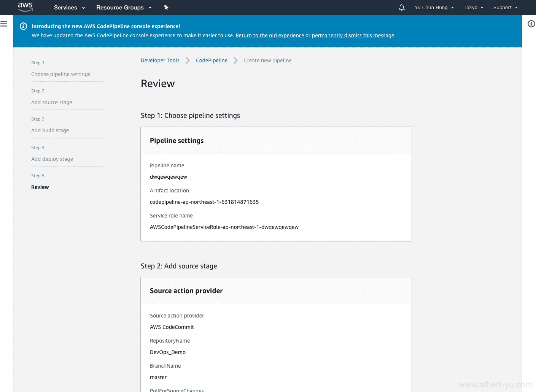536x392 pixels.
Task: Click Step 1: Choose pipeline settings heading
Action: 190,116
